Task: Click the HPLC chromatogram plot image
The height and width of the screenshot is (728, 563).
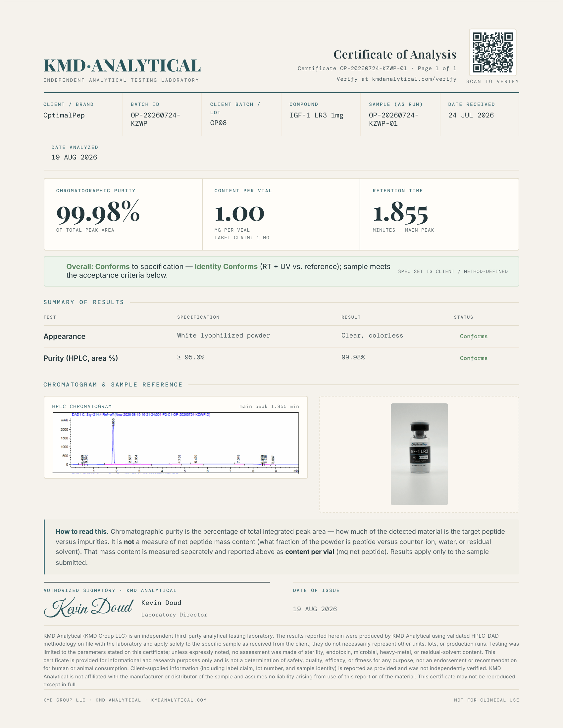Action: click(176, 443)
